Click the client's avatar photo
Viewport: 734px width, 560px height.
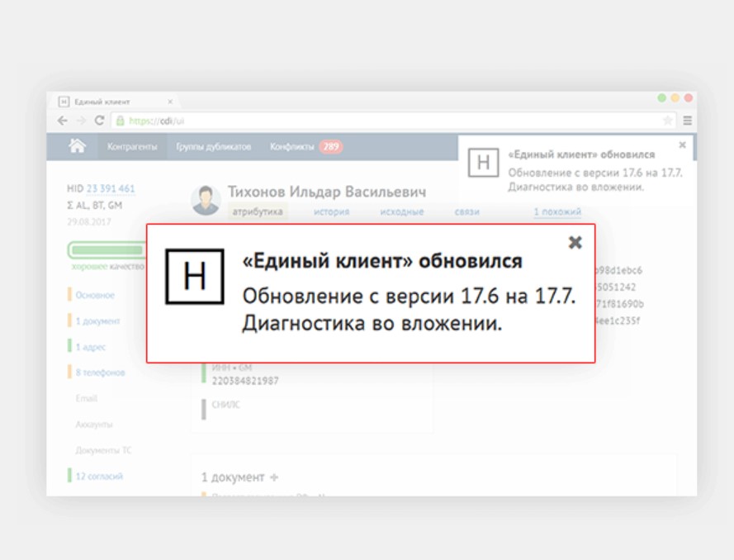pyautogui.click(x=207, y=195)
